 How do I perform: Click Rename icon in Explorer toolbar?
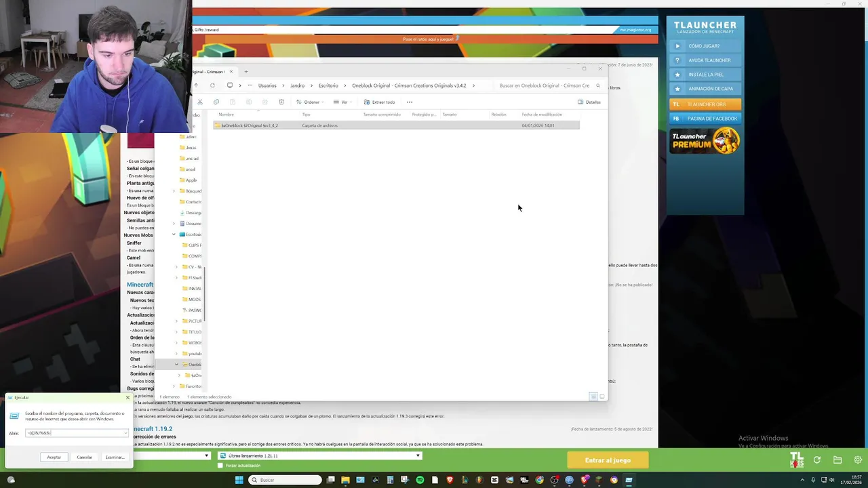coord(248,102)
